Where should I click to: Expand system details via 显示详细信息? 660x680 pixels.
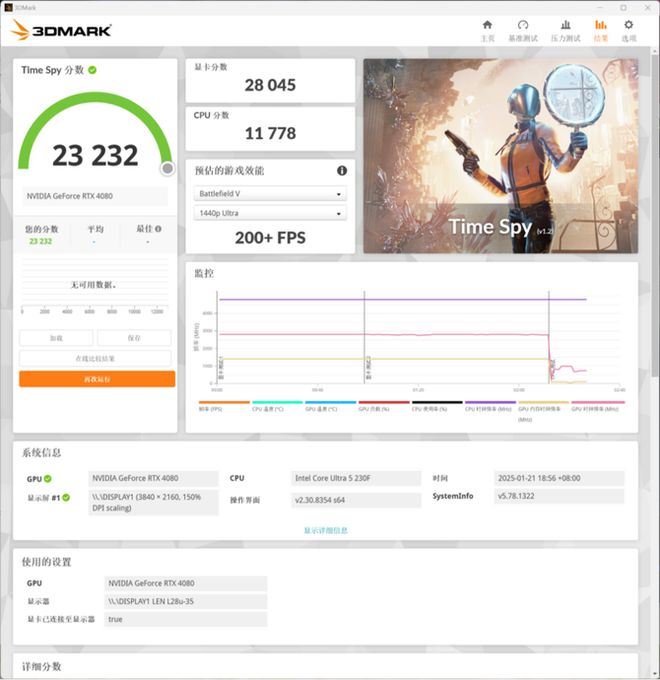326,530
